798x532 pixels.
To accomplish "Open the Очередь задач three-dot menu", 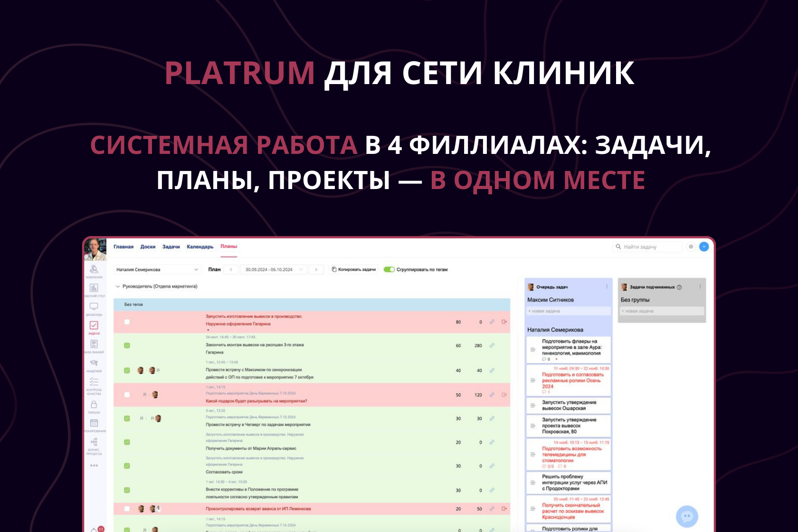I will (607, 287).
